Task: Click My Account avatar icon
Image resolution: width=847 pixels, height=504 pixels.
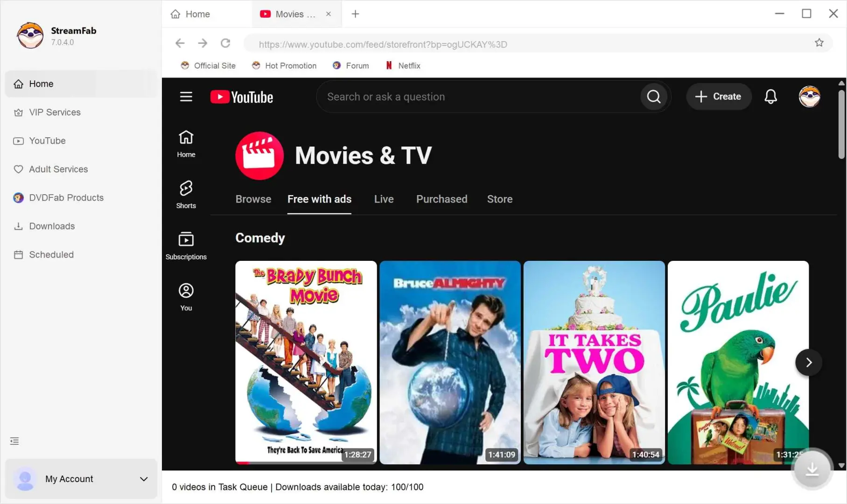Action: pos(25,479)
